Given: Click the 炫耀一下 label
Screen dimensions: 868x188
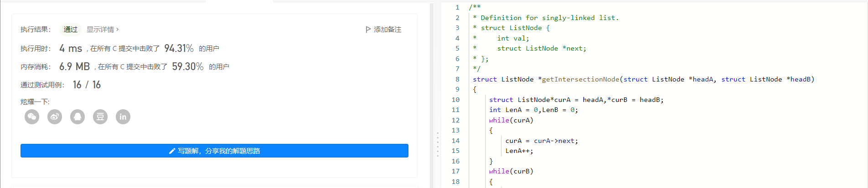Looking at the screenshot, I should (x=35, y=102).
